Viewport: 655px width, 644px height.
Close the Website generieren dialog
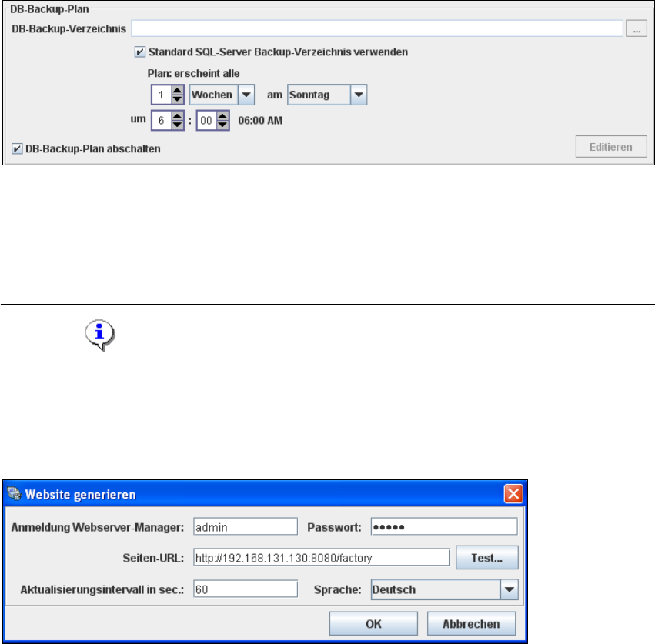[513, 494]
